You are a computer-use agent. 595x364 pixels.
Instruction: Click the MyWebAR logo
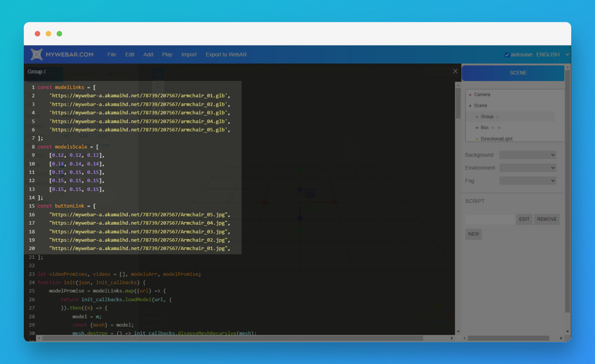pyautogui.click(x=36, y=54)
